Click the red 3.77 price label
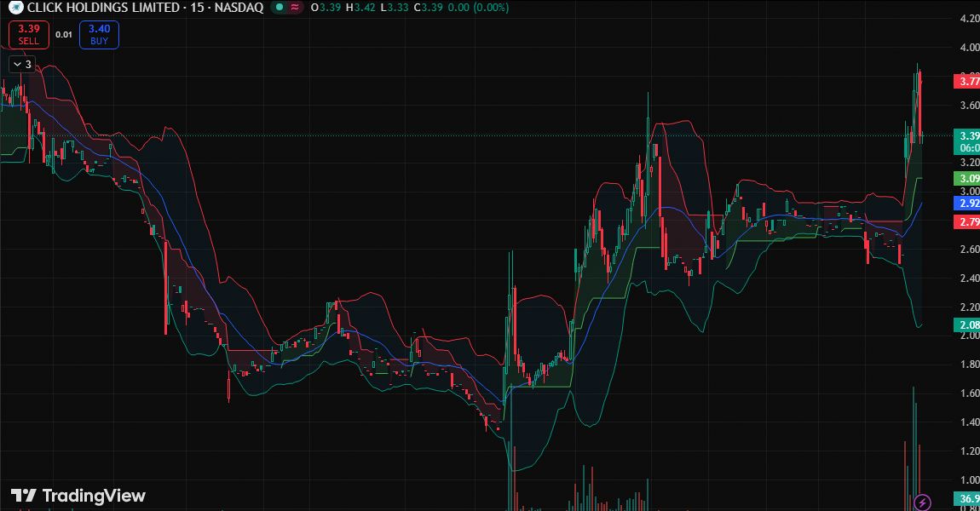The height and width of the screenshot is (511, 980). point(967,81)
